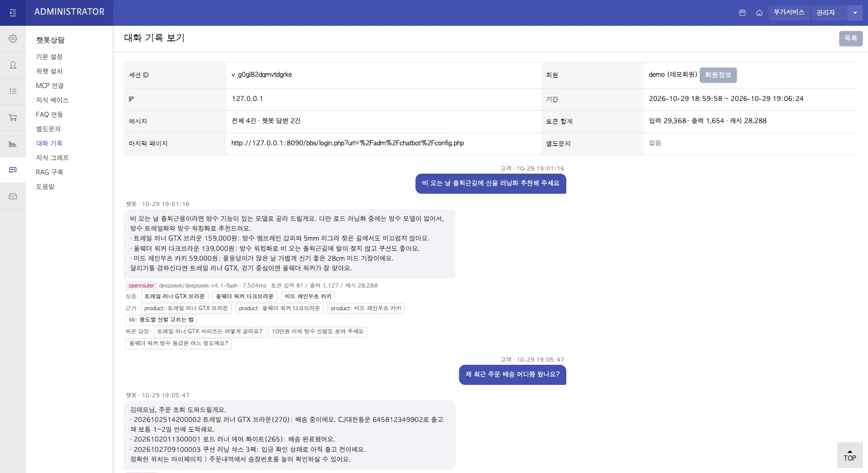Open the mail envelope icon in sidebar
Screen dimensions: 868x473
[x=13, y=196]
